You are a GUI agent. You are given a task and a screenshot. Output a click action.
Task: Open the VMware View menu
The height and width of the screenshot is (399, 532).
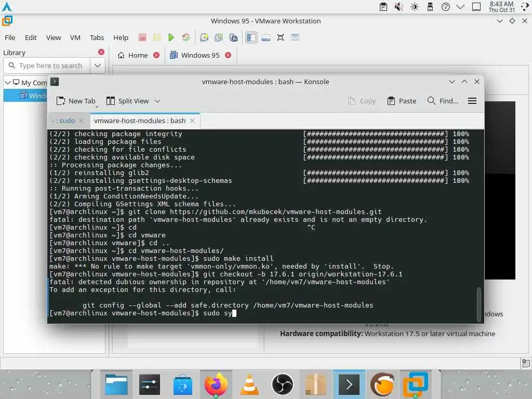coord(54,37)
